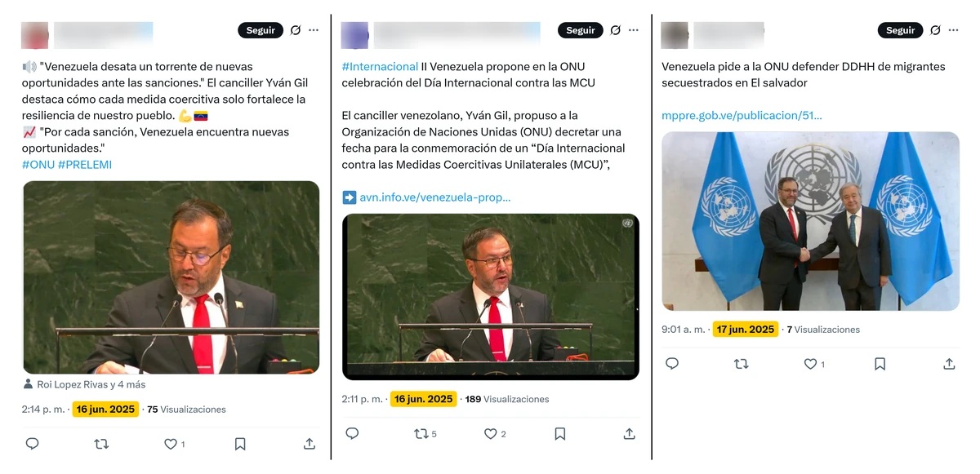The width and height of the screenshot is (980, 474).
Task: Open the more options menu on first post
Action: tap(314, 30)
